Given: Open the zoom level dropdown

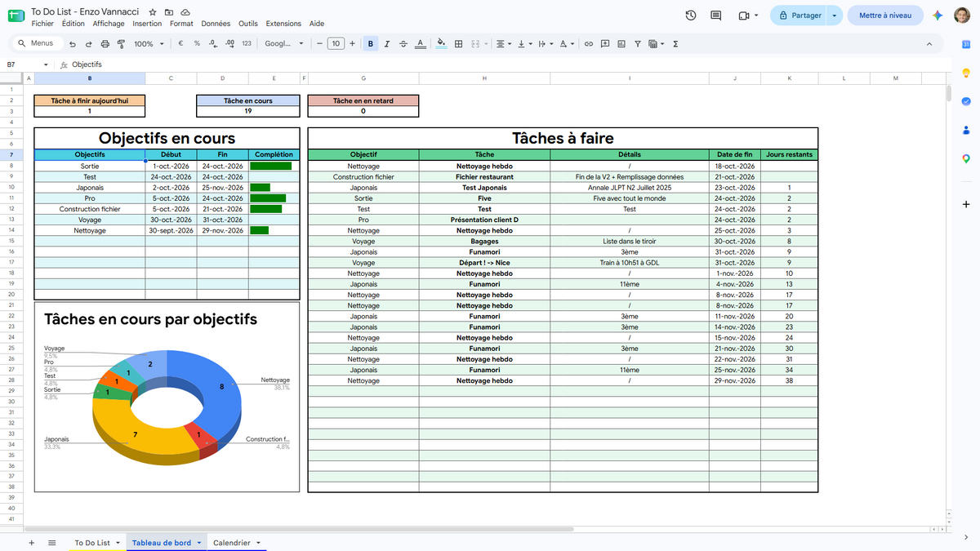Looking at the screenshot, I should click(x=149, y=44).
